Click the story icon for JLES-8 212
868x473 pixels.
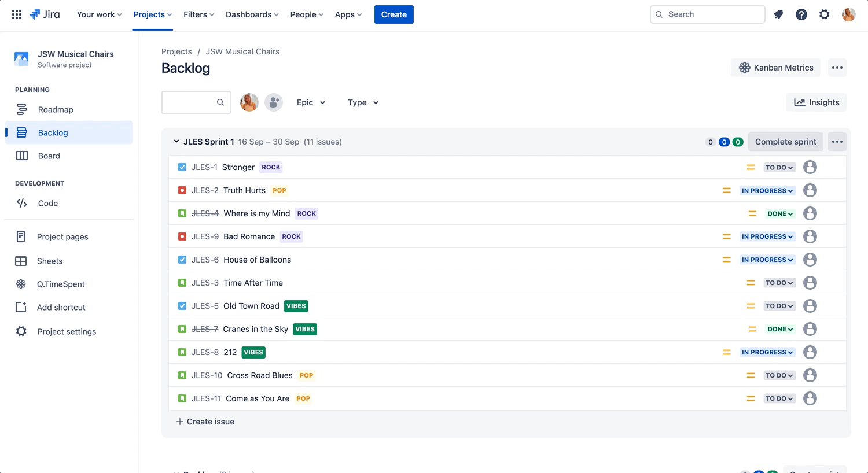(182, 352)
